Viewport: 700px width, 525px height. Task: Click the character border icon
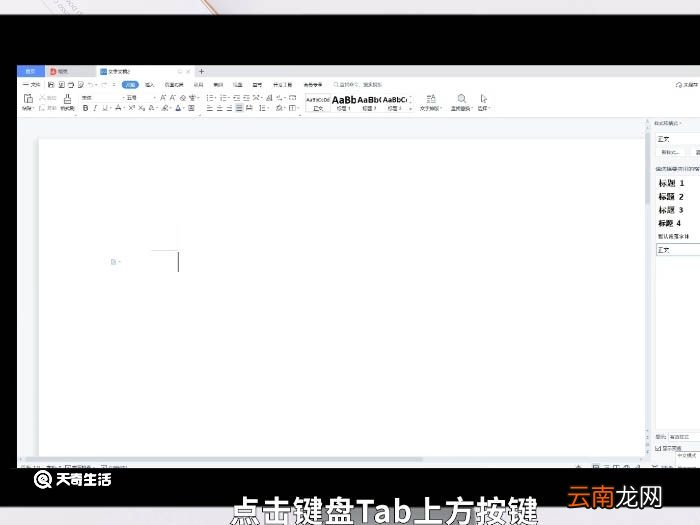[191, 108]
